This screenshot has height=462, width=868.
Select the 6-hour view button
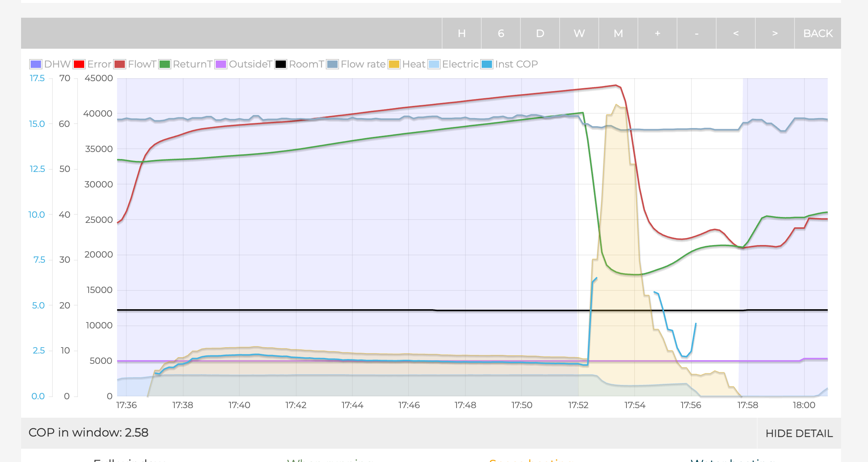click(x=500, y=33)
